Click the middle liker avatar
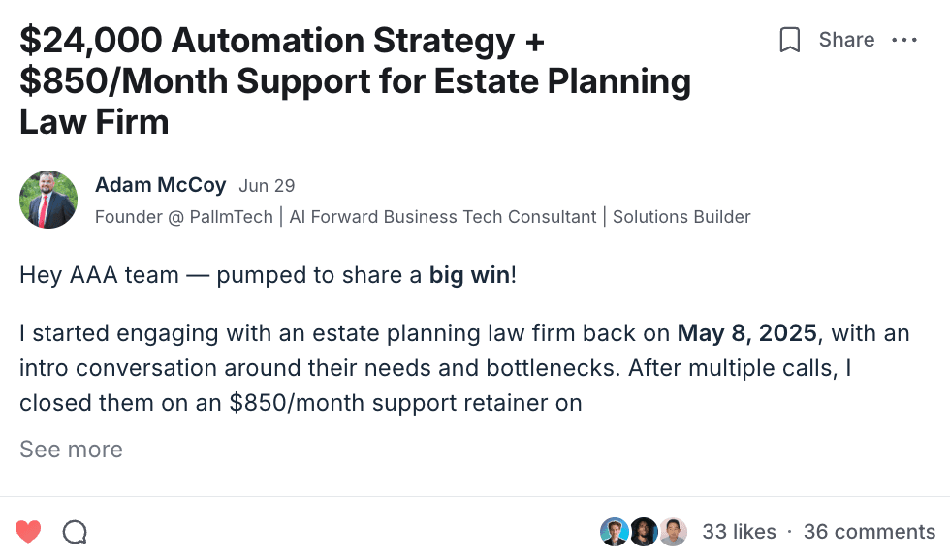Viewport: 950px width, 560px height. [x=644, y=531]
